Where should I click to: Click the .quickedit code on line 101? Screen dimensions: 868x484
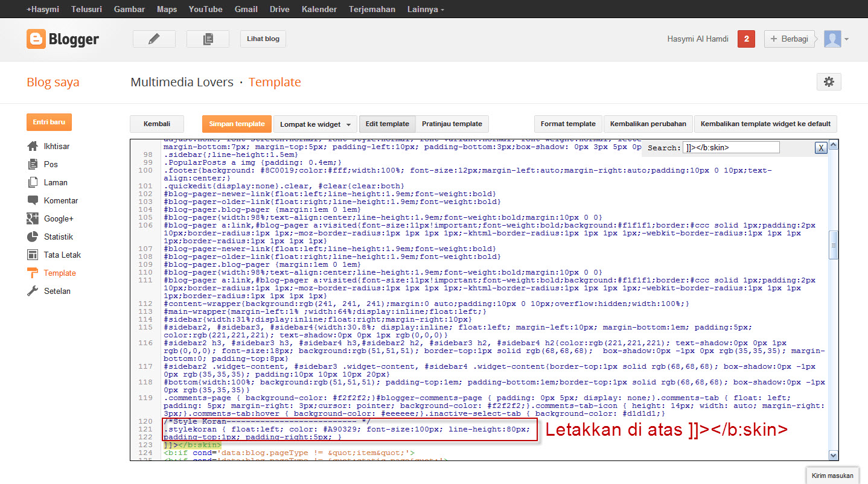[x=284, y=186]
